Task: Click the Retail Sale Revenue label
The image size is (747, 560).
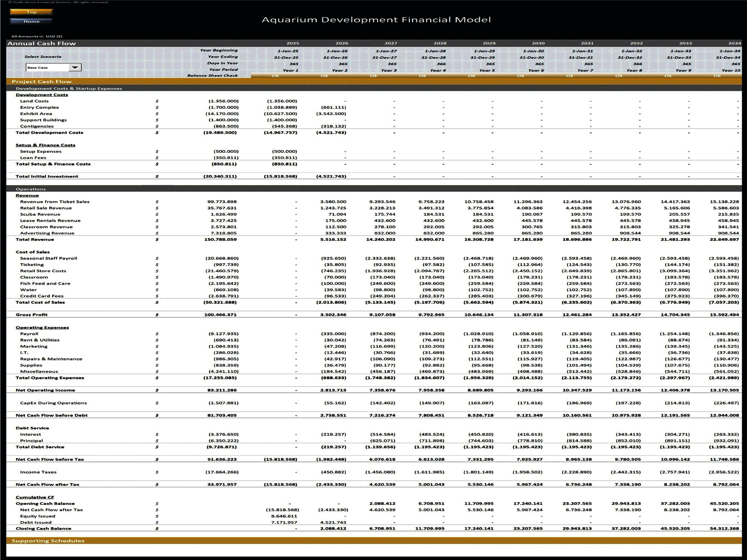Action: 46,208
